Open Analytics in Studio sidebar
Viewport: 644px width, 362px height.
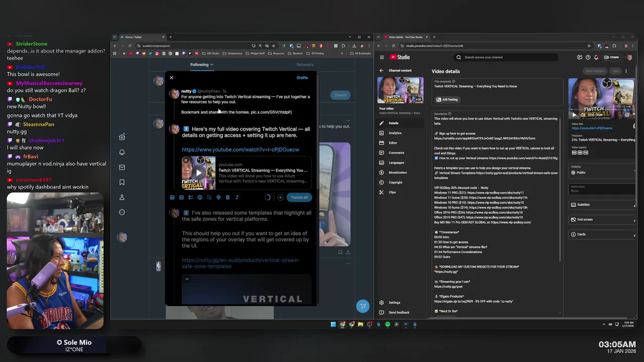(x=400, y=133)
